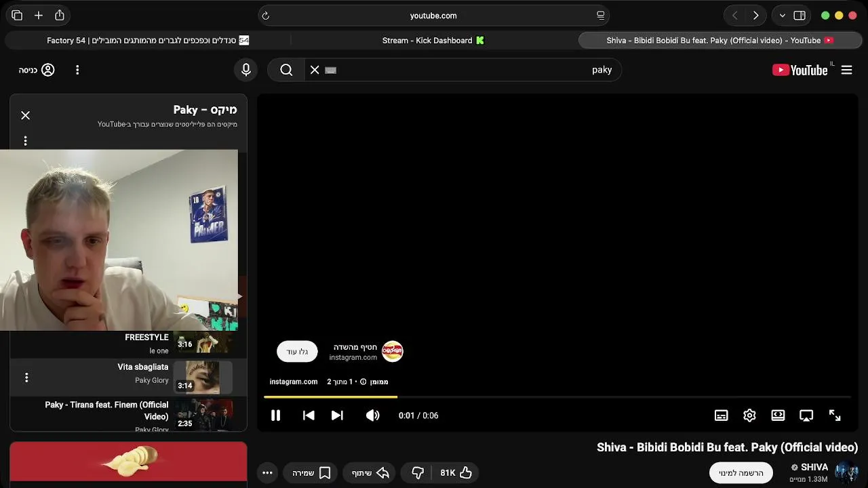Sign in with כניסה button
Image resolution: width=868 pixels, height=488 pixels.
(37, 70)
